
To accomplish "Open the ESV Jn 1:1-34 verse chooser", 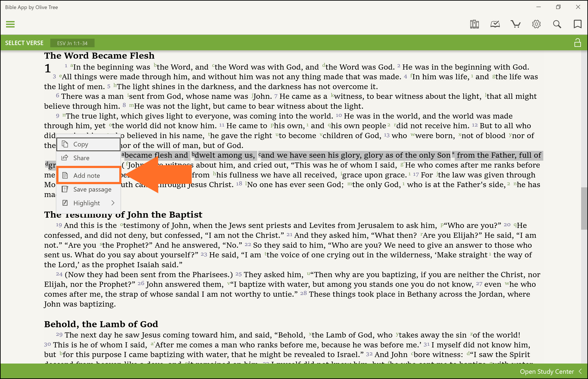I will 72,43.
